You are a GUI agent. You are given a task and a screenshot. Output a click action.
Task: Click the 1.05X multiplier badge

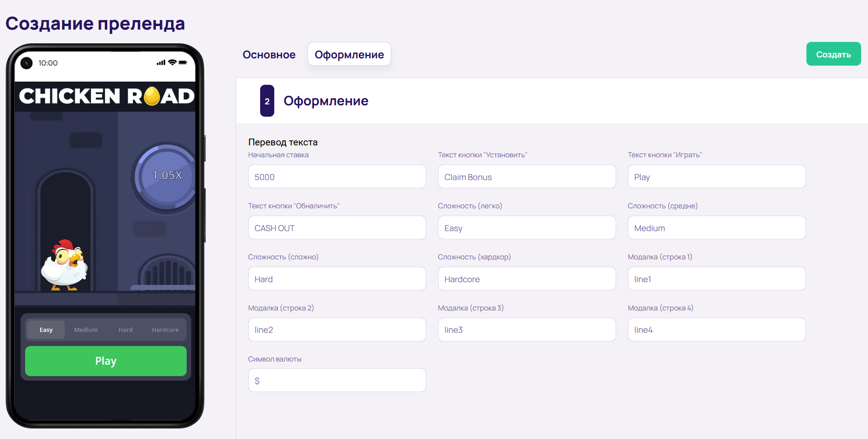click(167, 175)
